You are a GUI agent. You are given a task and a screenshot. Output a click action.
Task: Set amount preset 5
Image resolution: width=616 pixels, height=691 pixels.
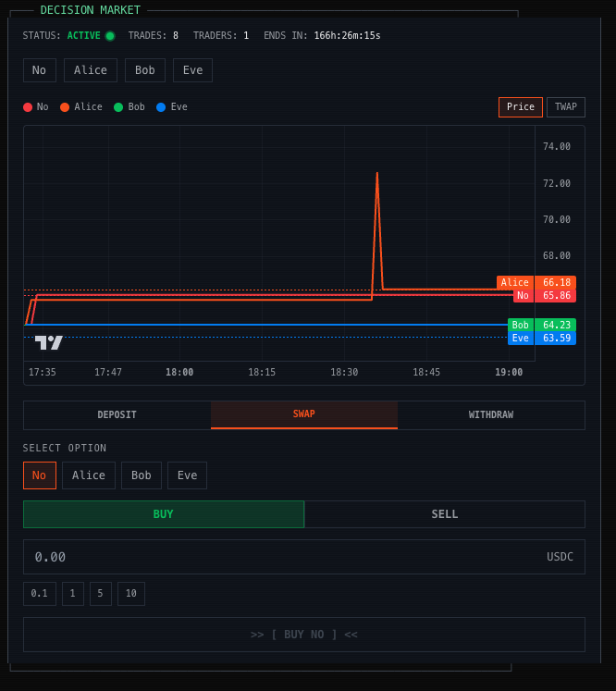coord(101,594)
